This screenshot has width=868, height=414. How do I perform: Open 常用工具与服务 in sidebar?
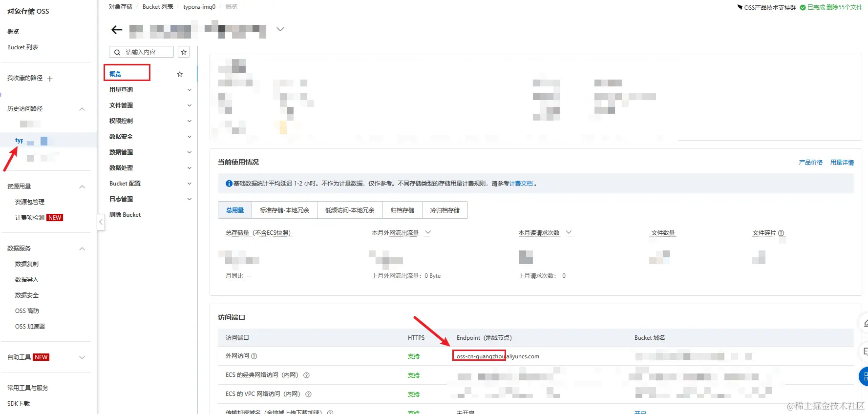28,388
